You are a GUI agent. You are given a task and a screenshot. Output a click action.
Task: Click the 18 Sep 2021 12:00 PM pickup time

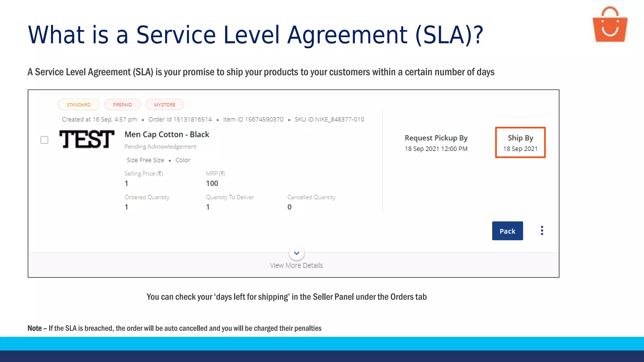[436, 149]
